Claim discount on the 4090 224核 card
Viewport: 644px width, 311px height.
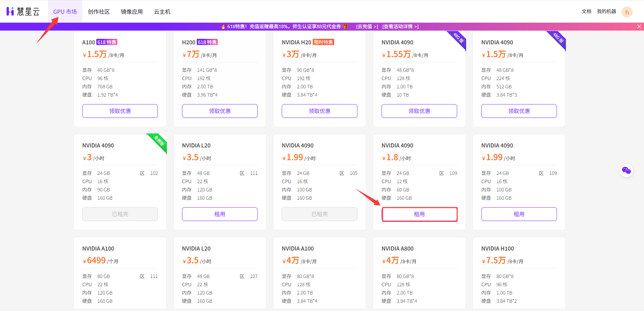519,111
